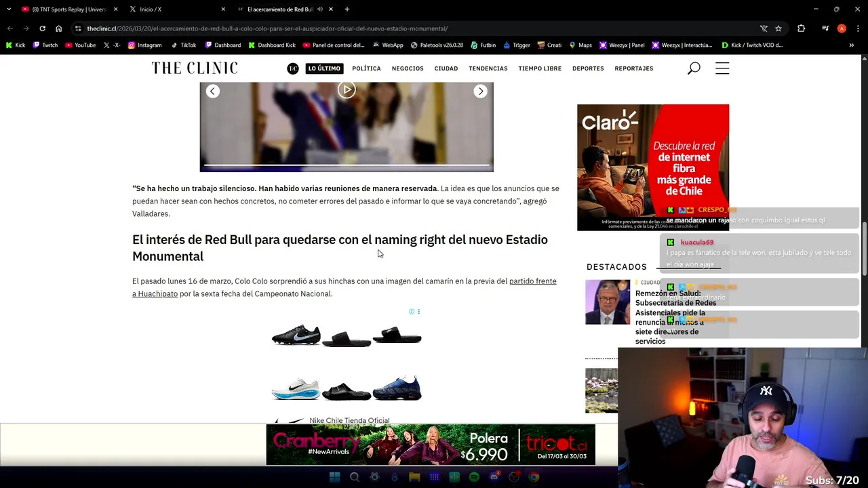Open POLÍTICA section
868x488 pixels.
(366, 68)
